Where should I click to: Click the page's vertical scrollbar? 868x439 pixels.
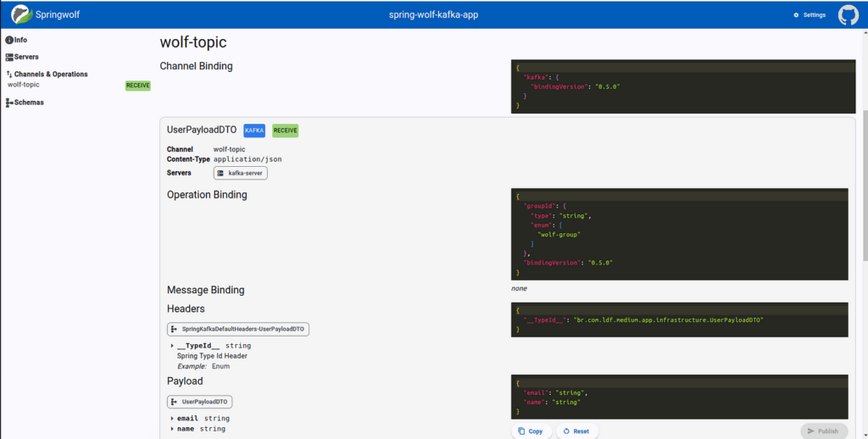click(865, 169)
